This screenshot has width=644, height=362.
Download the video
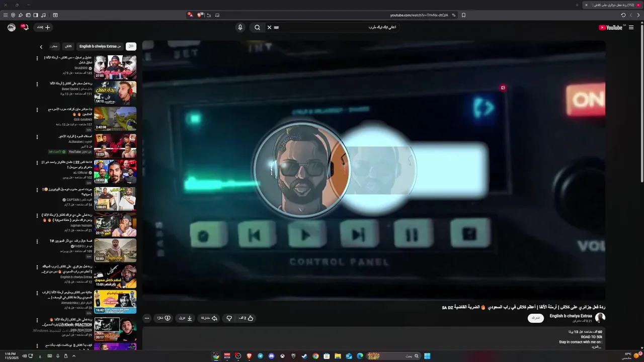click(x=186, y=318)
